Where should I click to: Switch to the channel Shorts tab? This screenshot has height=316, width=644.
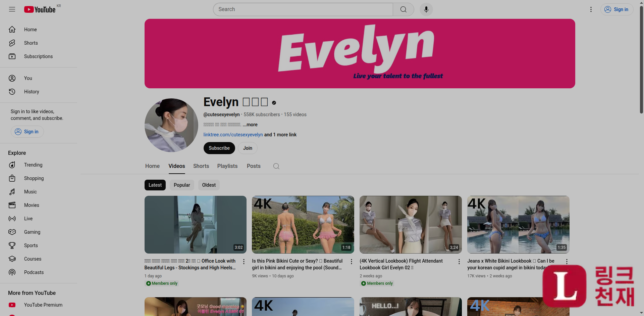(x=201, y=166)
